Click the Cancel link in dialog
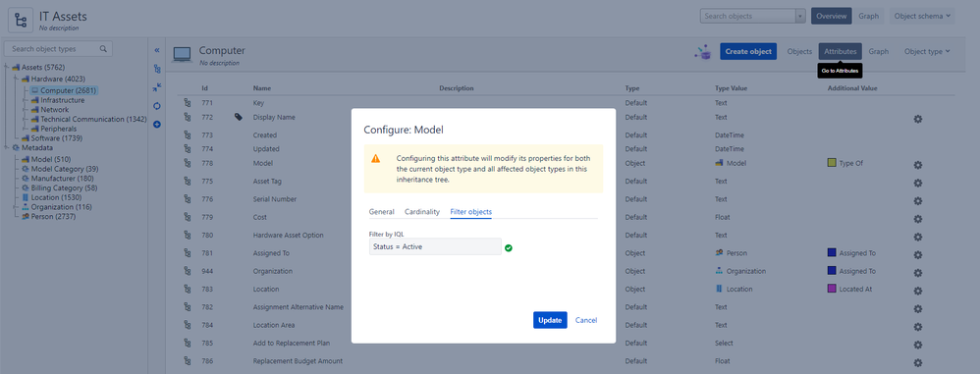Image resolution: width=980 pixels, height=374 pixels. click(x=586, y=320)
